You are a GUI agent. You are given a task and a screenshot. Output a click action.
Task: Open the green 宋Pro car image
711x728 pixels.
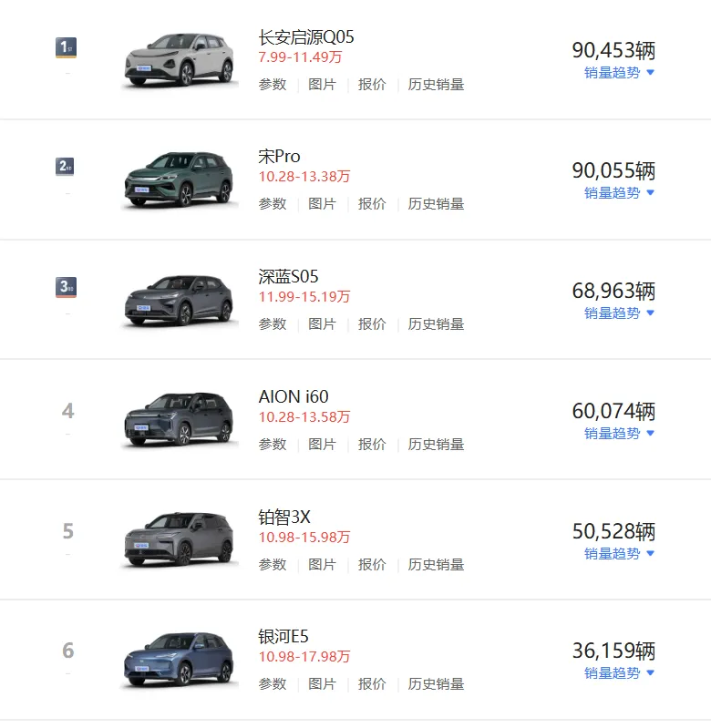pyautogui.click(x=180, y=179)
